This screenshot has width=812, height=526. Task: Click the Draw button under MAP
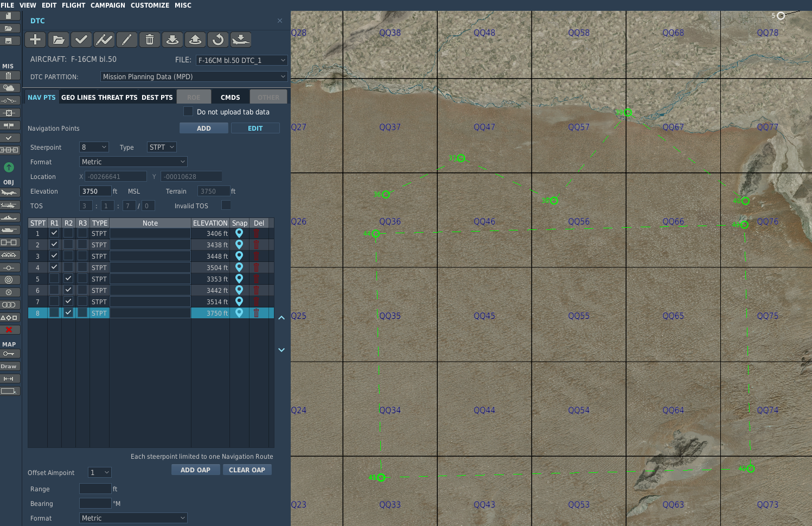tap(9, 366)
